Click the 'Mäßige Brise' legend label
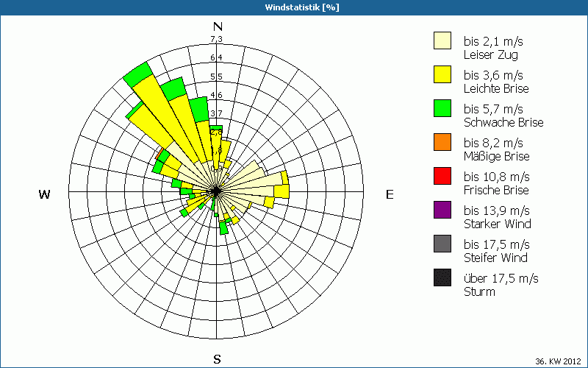The width and height of the screenshot is (588, 368). click(x=497, y=156)
